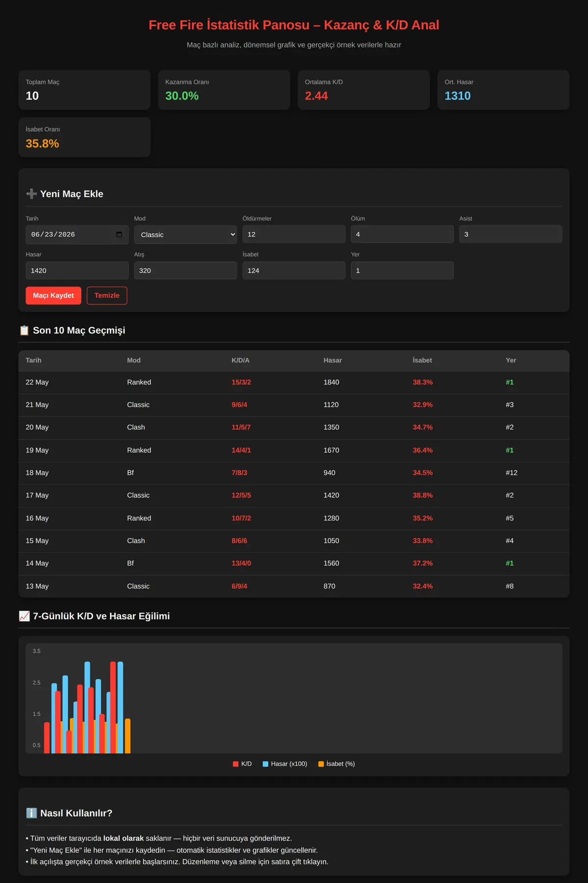Open the date picker calendar icon

point(119,234)
